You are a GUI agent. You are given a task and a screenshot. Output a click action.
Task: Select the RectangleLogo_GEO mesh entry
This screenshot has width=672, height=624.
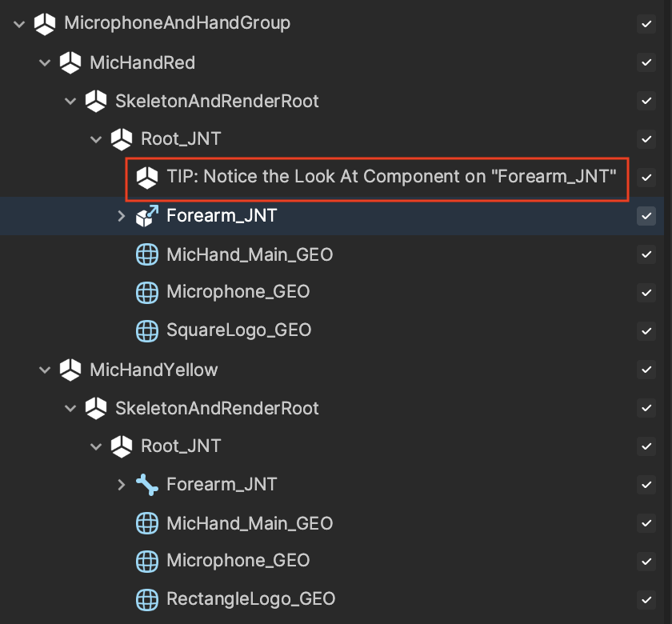pyautogui.click(x=250, y=599)
